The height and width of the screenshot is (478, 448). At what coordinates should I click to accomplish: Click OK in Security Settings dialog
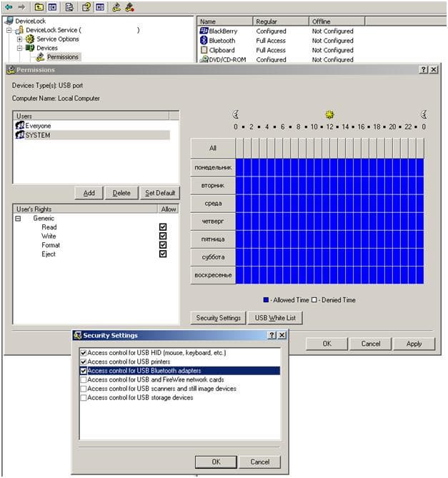click(x=216, y=462)
